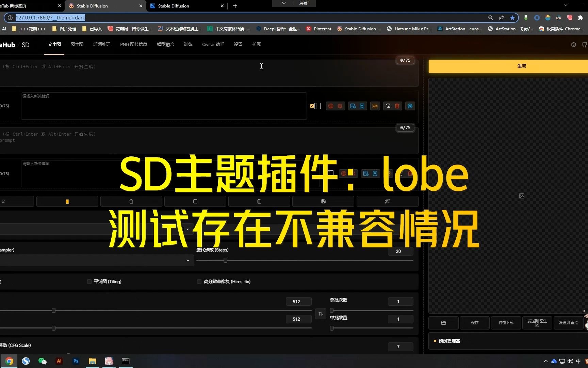588x368 pixels.
Task: Click the 单批数量 value field
Action: point(401,319)
